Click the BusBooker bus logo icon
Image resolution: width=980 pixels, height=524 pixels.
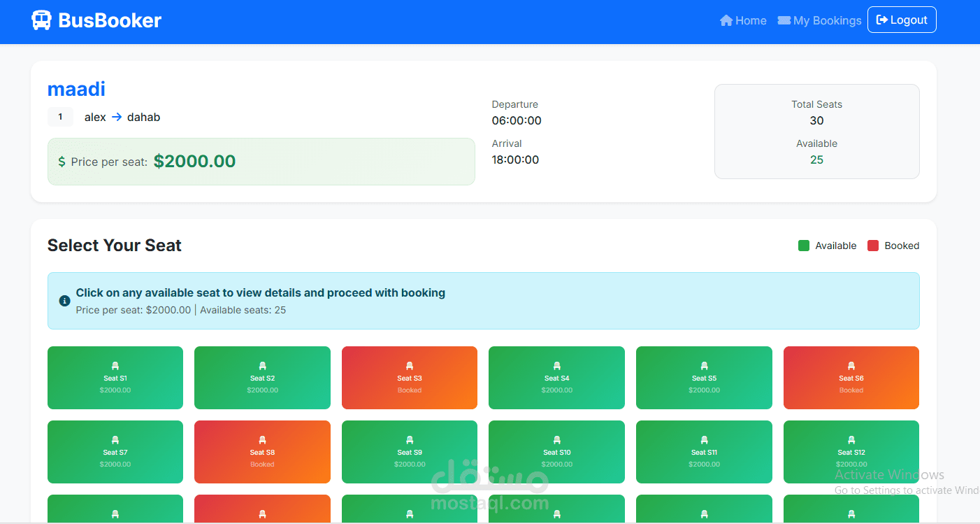[41, 20]
